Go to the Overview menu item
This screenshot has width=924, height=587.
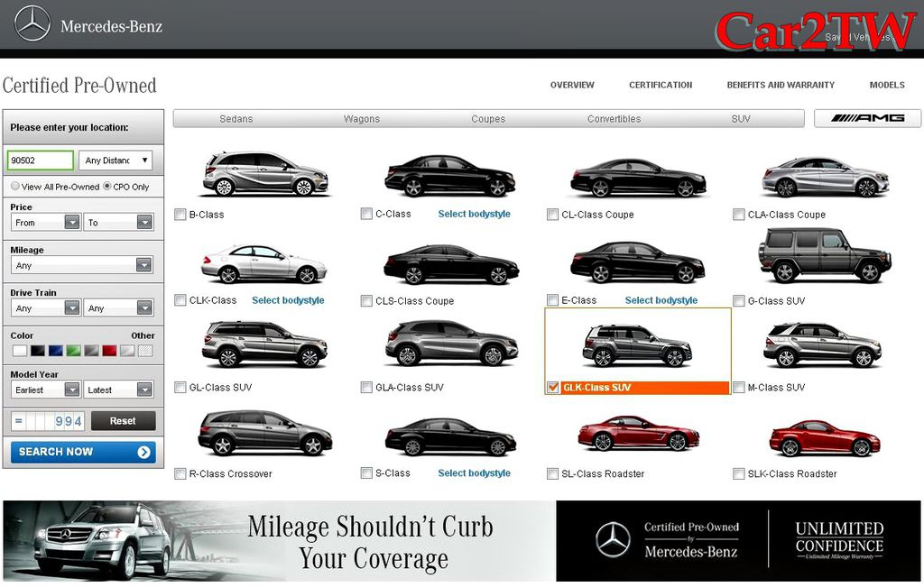coord(572,85)
